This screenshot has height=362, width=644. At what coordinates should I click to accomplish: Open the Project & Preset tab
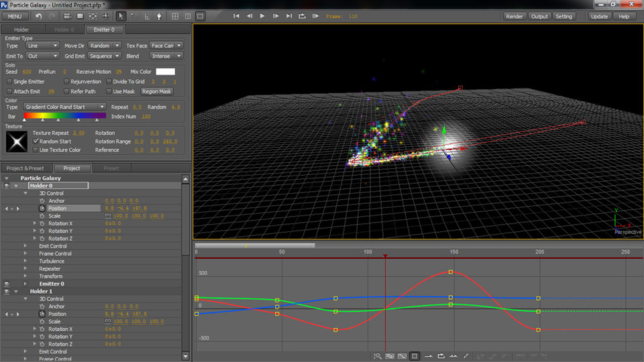click(25, 168)
